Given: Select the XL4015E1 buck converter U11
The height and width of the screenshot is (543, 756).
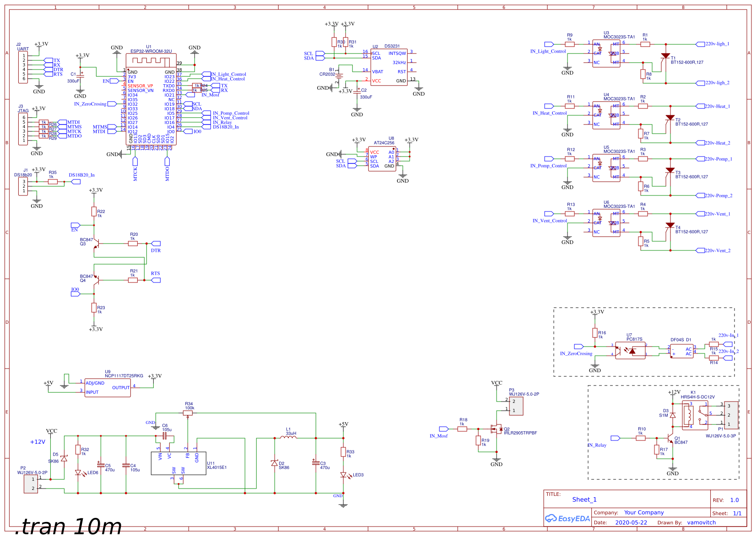Looking at the screenshot, I should (178, 463).
